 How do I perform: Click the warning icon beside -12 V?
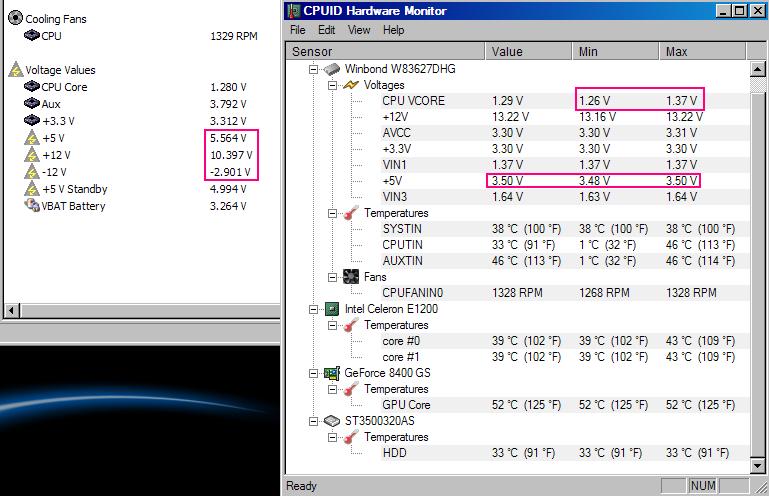coord(32,172)
